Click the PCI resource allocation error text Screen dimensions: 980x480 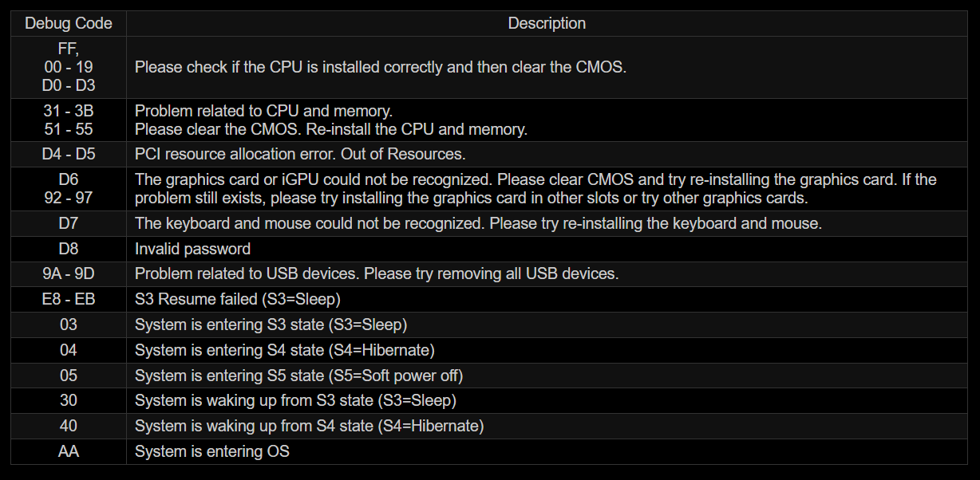pyautogui.click(x=300, y=154)
